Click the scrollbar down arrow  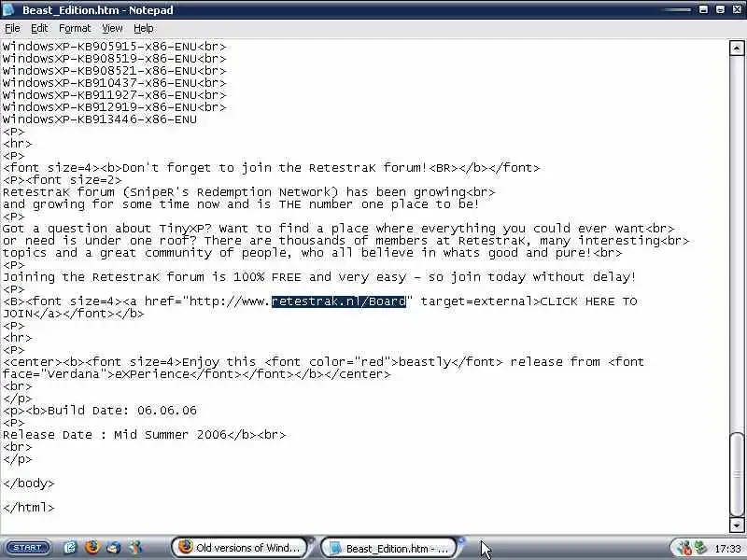click(x=737, y=525)
